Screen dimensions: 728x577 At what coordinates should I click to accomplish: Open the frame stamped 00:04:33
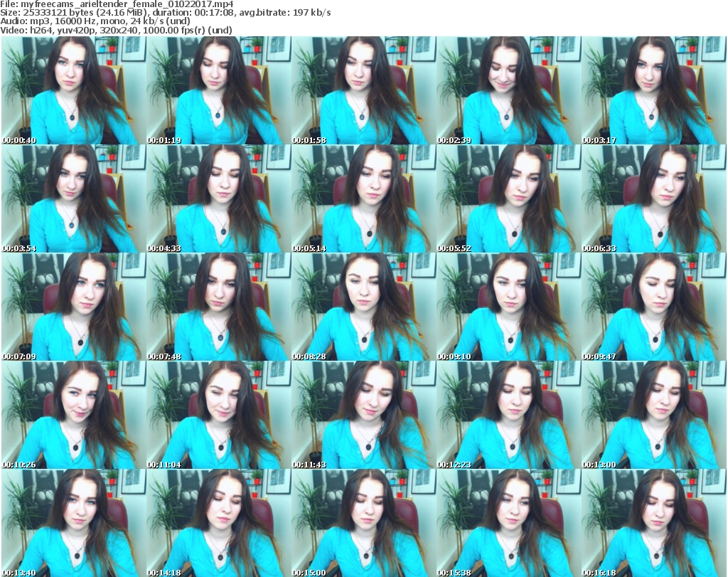click(218, 198)
